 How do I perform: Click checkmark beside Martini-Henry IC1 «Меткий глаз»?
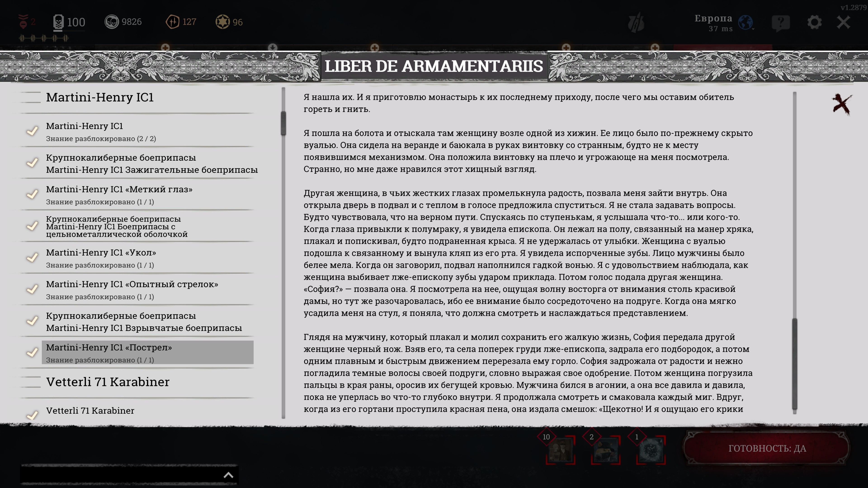(x=32, y=195)
